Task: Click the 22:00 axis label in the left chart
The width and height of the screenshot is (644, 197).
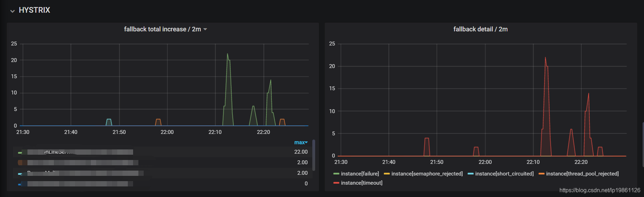Action: click(167, 132)
